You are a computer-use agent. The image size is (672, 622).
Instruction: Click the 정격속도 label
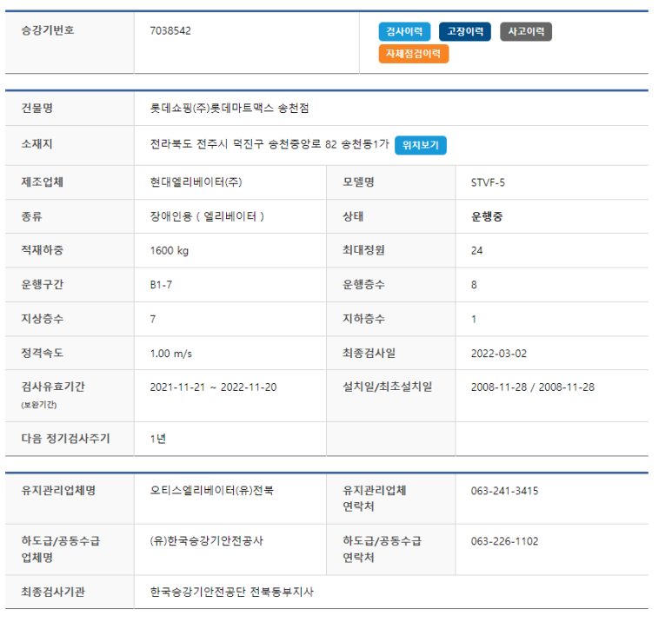coord(43,354)
